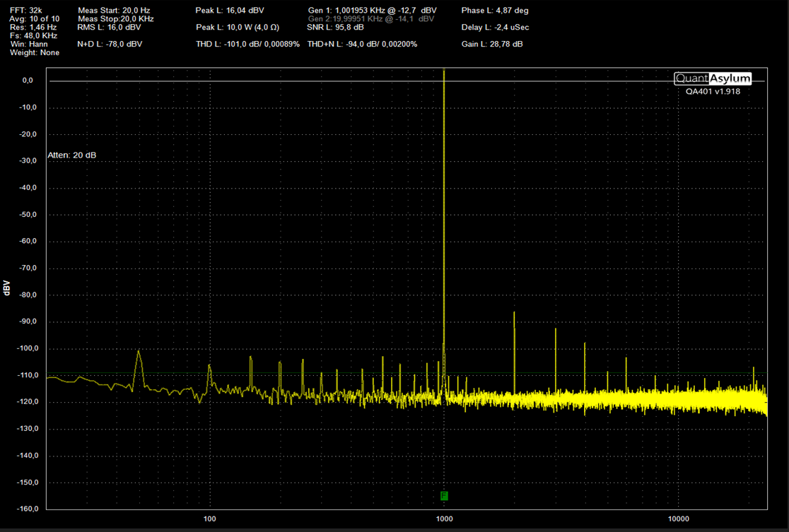Select the 'Meas Start: 20,0 Hz' value

pos(114,10)
